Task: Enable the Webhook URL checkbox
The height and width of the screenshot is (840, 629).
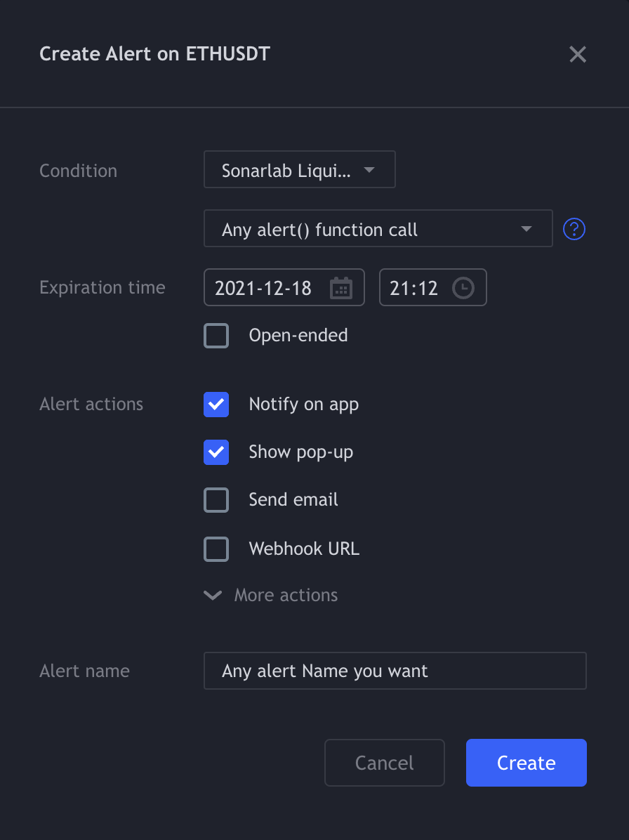Action: (216, 549)
